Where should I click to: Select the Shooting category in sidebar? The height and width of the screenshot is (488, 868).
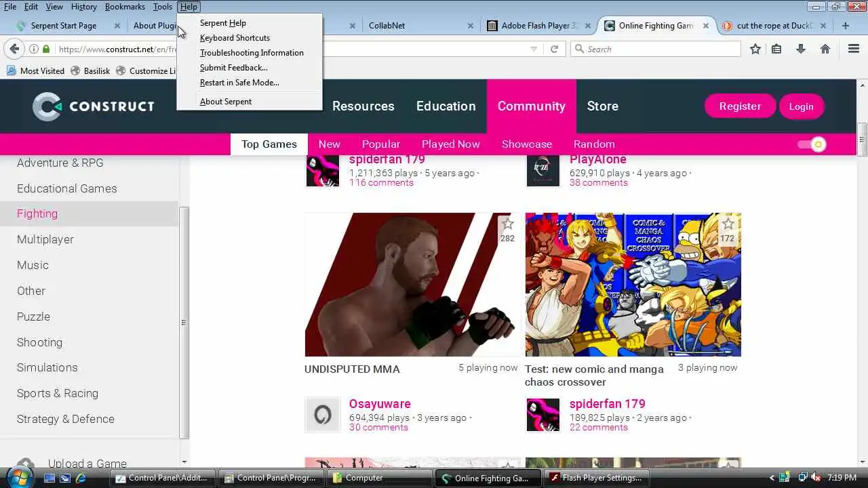[x=39, y=342]
